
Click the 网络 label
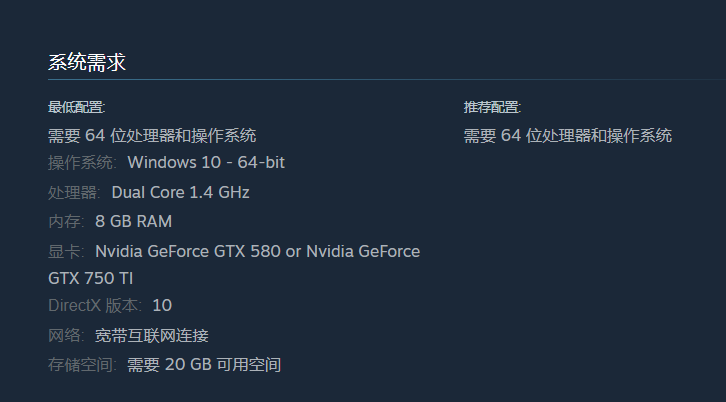[66, 336]
